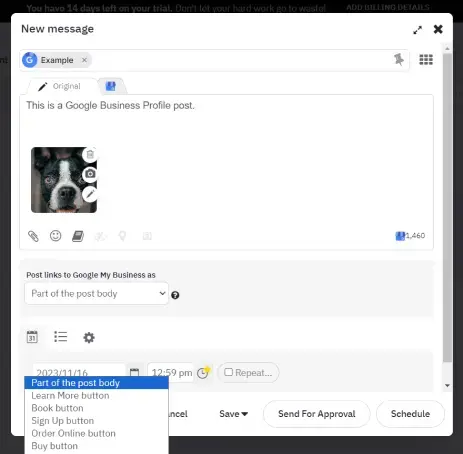The image size is (463, 454).
Task: Open the content library book icon
Action: coord(78,236)
